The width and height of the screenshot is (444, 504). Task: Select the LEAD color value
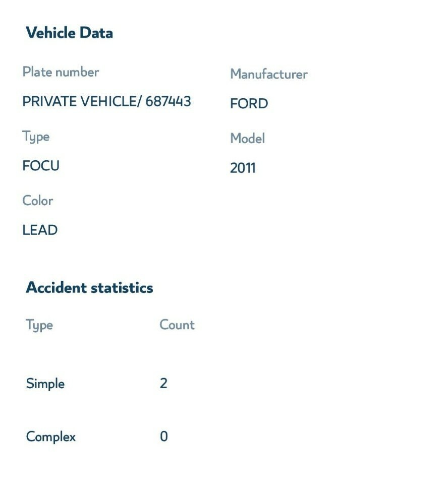click(40, 230)
